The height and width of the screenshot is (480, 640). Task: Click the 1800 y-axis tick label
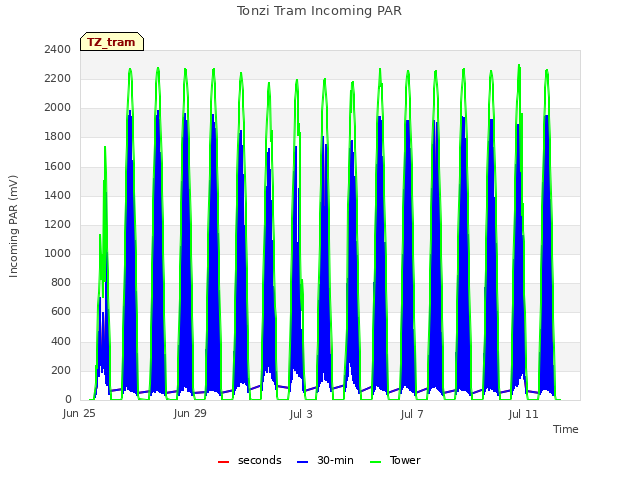(58, 137)
